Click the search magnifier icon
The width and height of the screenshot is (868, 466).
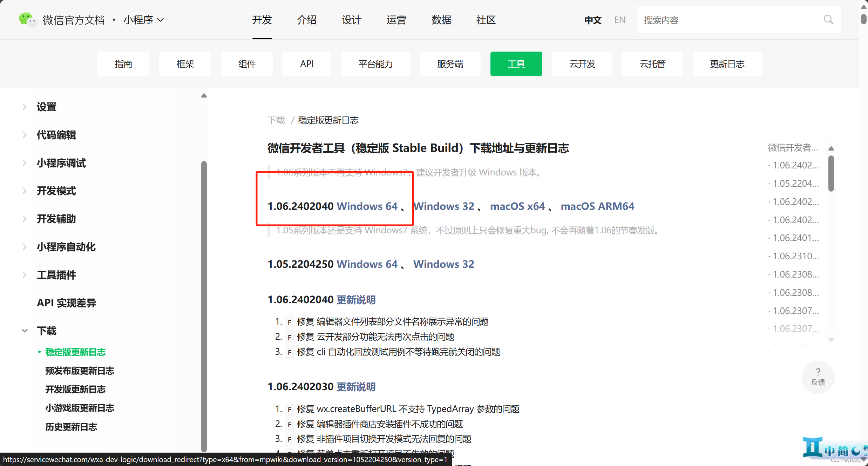coord(828,20)
